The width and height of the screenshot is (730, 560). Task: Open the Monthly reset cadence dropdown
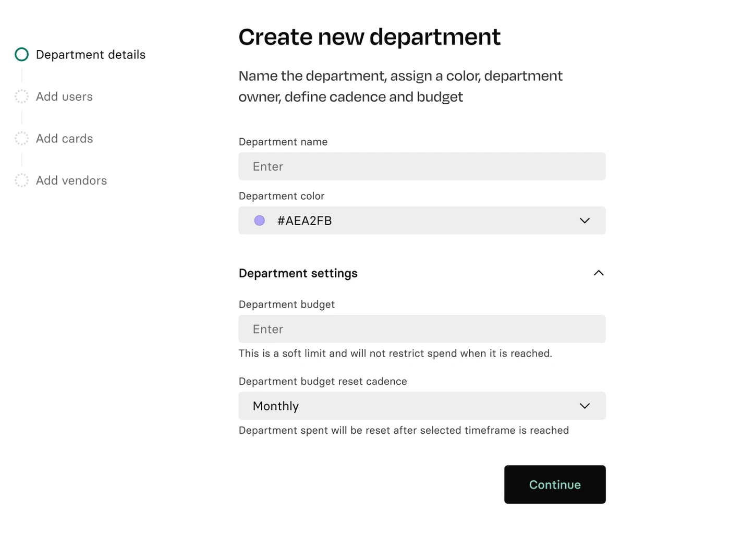coord(422,406)
